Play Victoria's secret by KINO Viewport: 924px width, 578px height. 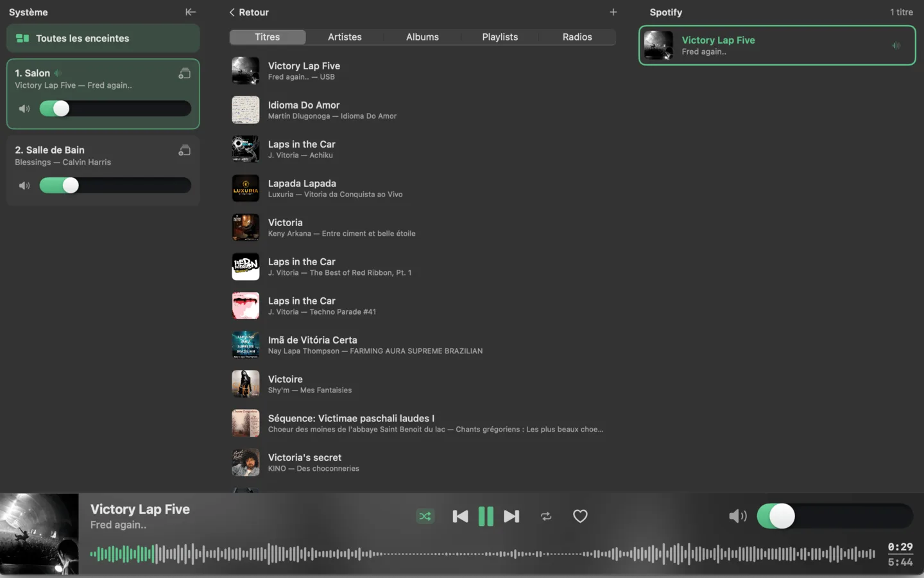[x=422, y=462]
